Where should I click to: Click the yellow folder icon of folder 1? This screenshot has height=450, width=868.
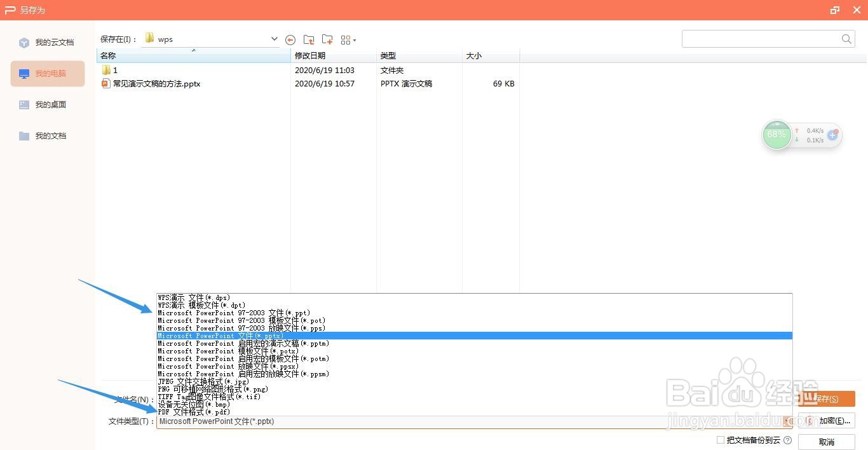click(106, 71)
